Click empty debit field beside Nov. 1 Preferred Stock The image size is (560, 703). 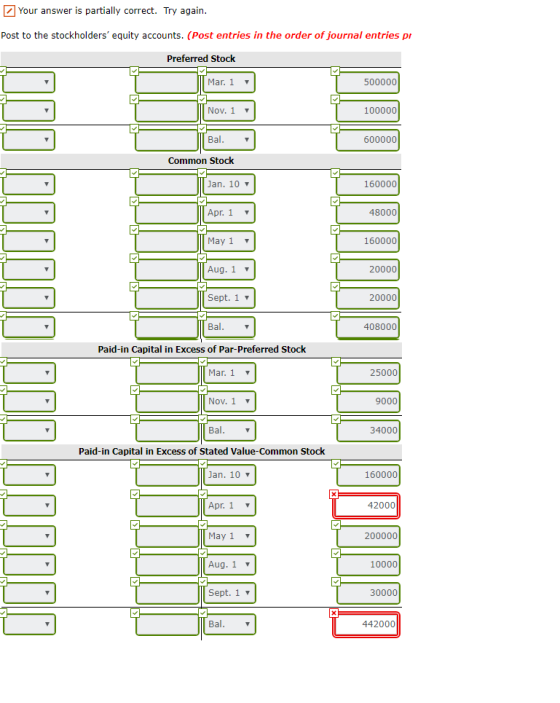167,111
